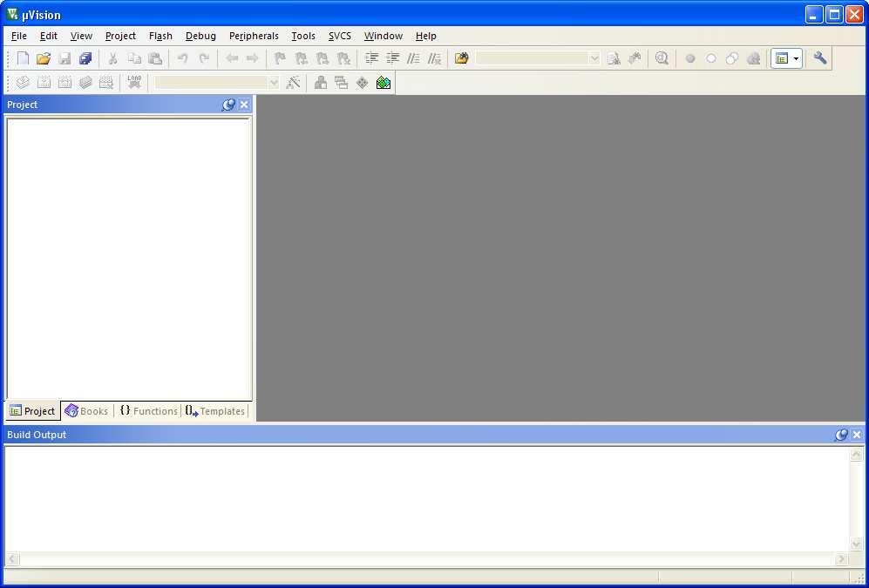Open the Find text combo box dropdown
This screenshot has height=588, width=869.
(x=594, y=58)
